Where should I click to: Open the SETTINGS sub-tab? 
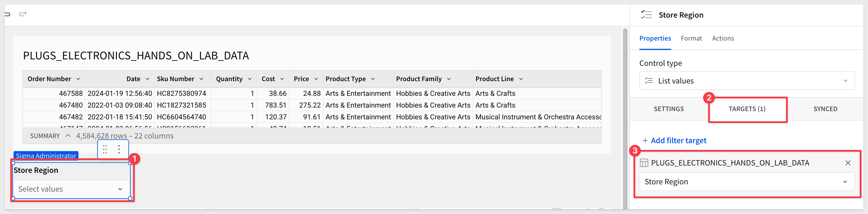(668, 109)
